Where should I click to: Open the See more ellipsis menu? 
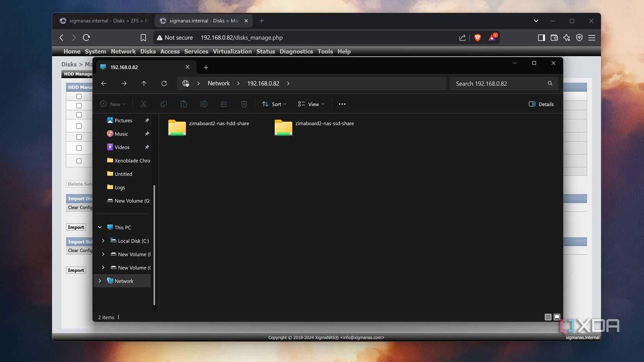(x=342, y=104)
